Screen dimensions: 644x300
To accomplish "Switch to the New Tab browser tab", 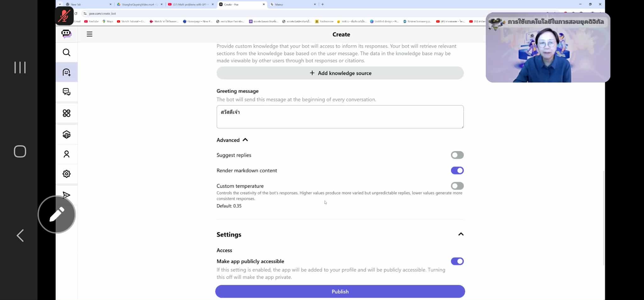I will pyautogui.click(x=89, y=4).
